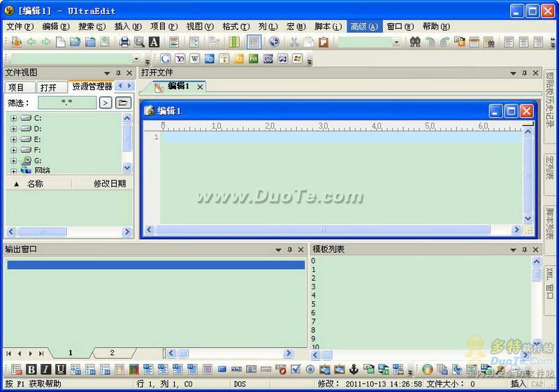Viewport: 559px width, 392px height.
Task: Click the radio button icon in HTML toolbar
Action: point(310,370)
